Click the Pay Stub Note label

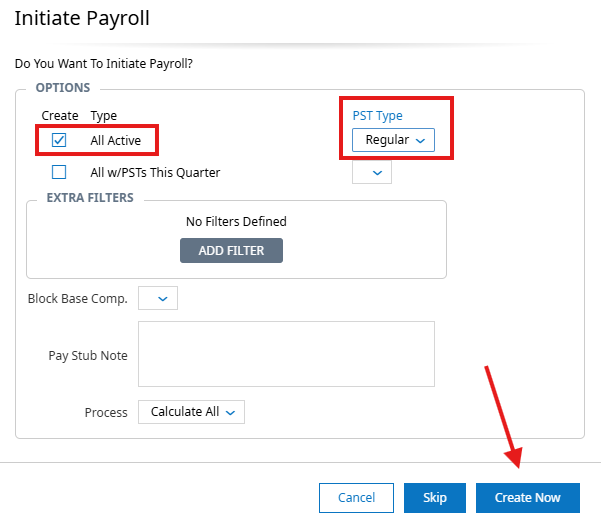(88, 356)
